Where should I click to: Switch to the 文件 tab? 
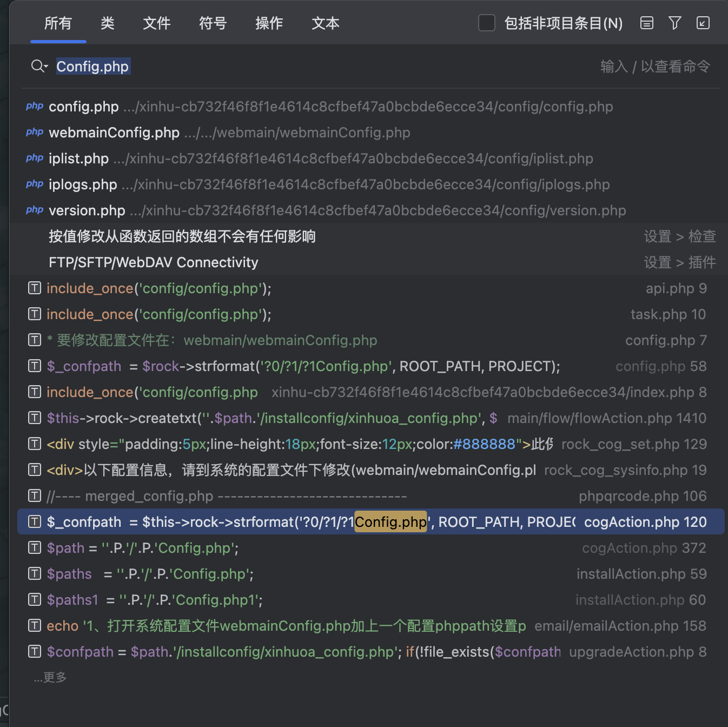tap(157, 23)
